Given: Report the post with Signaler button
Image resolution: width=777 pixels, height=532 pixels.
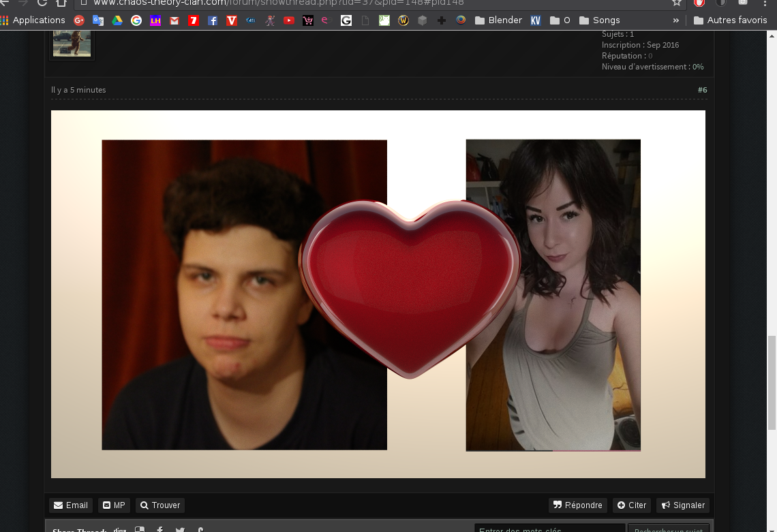Looking at the screenshot, I should click(x=684, y=505).
